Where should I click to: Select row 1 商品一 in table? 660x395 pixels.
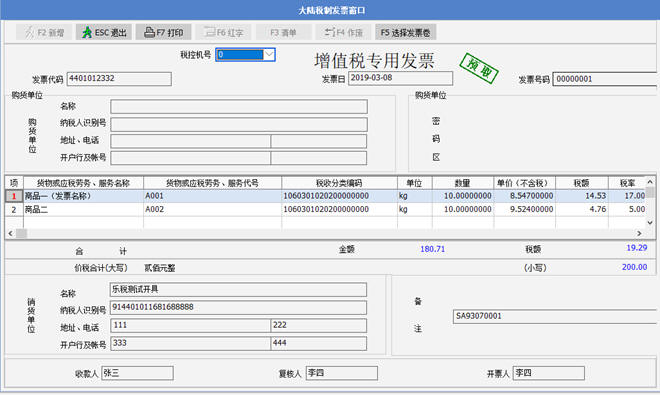325,196
